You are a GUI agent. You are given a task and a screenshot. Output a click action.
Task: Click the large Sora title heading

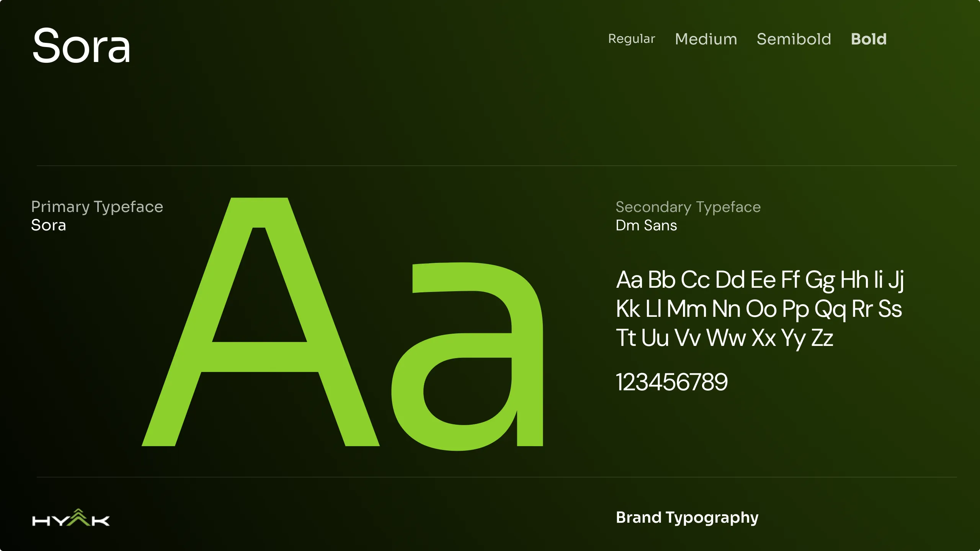coord(82,47)
